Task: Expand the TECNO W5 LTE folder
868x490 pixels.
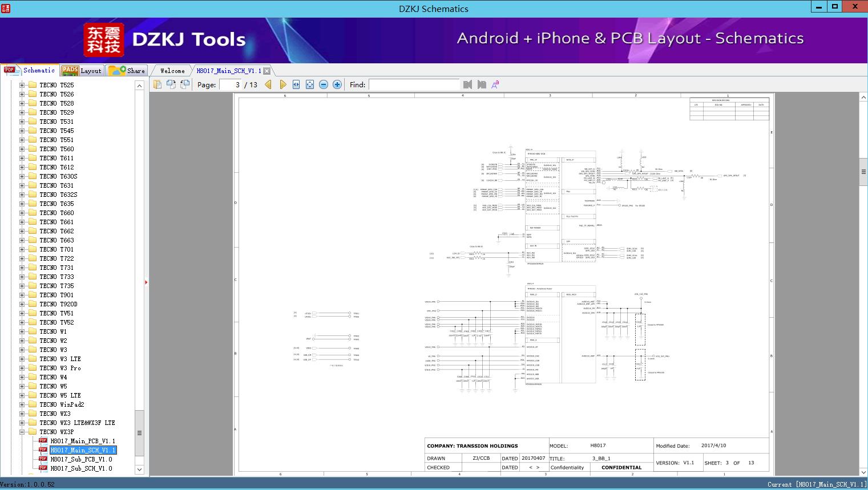Action: tap(22, 395)
